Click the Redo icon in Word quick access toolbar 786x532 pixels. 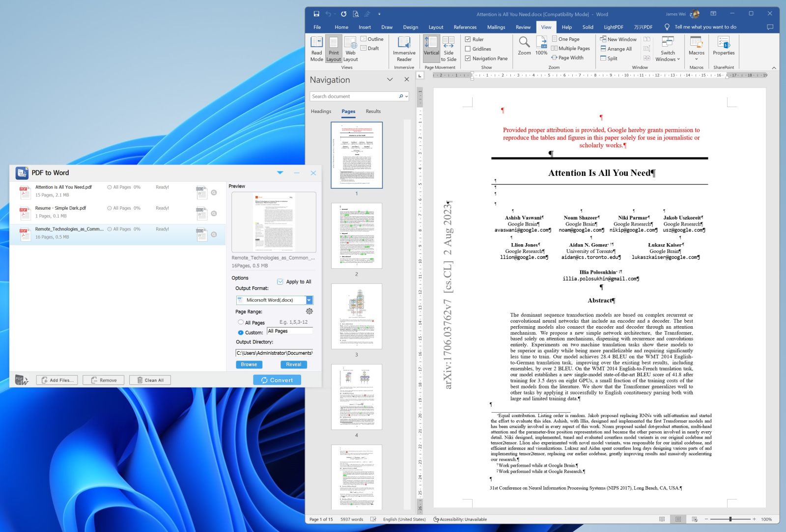pyautogui.click(x=343, y=14)
